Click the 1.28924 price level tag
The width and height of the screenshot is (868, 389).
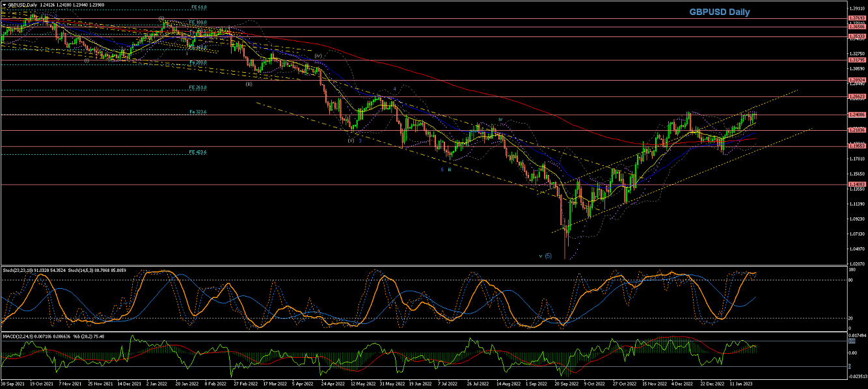(x=856, y=80)
